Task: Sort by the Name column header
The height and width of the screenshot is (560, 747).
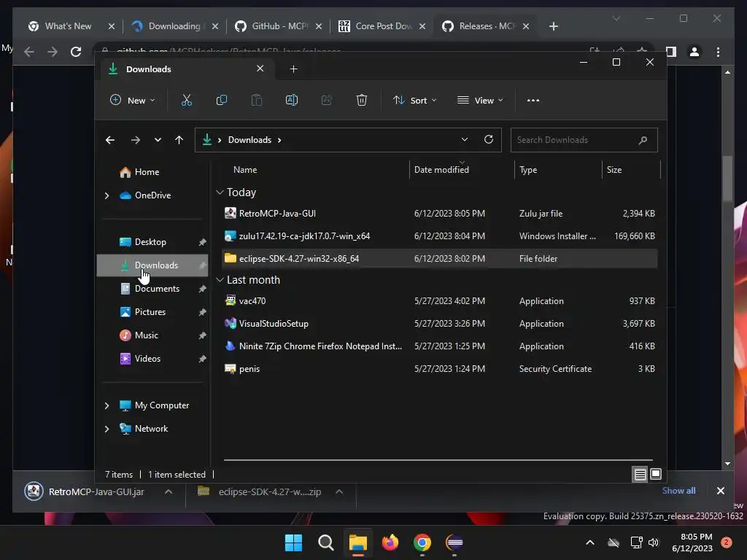Action: (x=245, y=169)
